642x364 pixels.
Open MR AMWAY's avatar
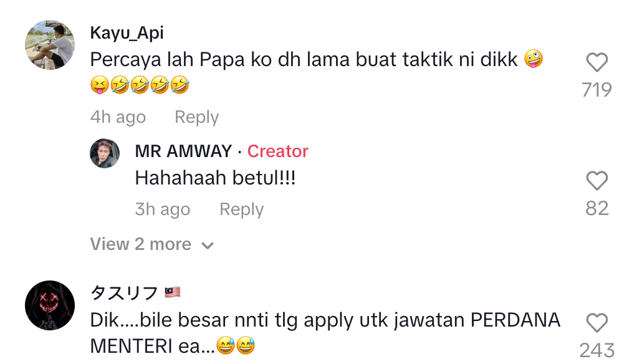coord(105,153)
